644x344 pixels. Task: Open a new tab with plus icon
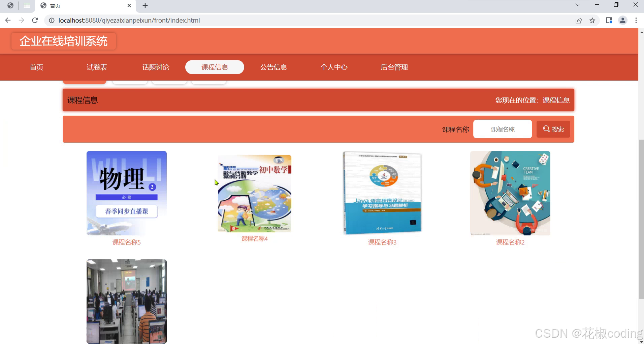(145, 6)
